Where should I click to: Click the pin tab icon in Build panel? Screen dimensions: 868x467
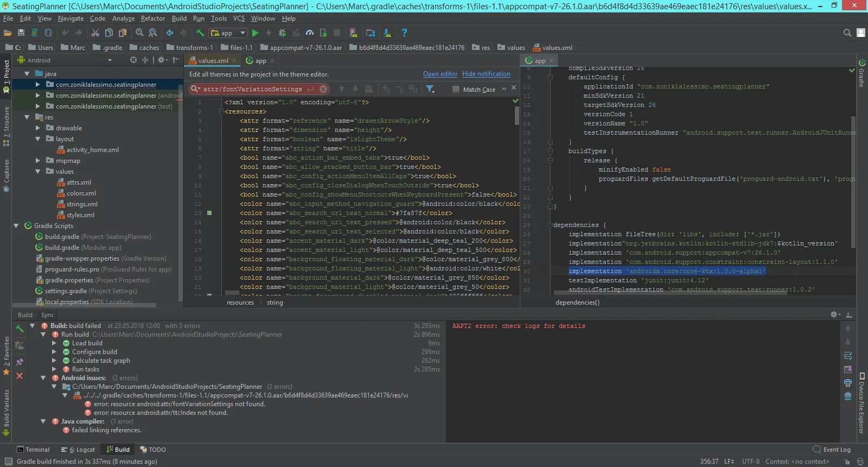(x=20, y=362)
